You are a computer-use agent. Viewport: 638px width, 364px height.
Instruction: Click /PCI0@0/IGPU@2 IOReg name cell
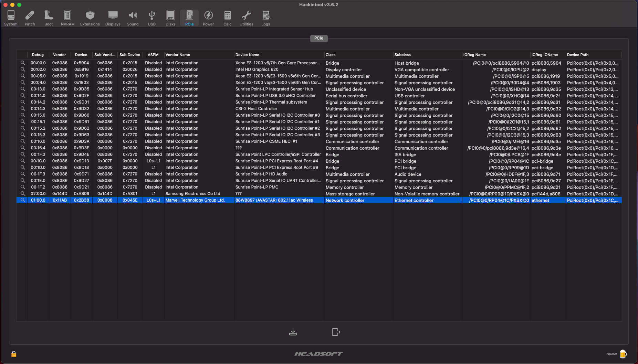click(511, 69)
